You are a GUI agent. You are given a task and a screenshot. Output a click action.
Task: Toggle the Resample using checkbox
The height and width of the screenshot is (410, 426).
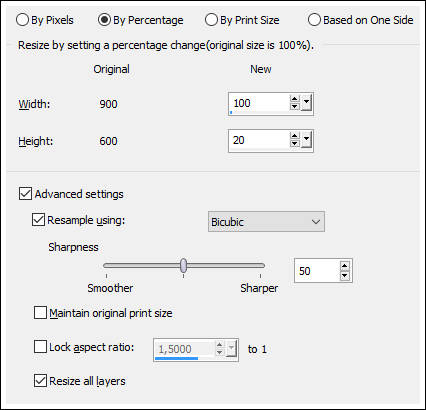(38, 220)
